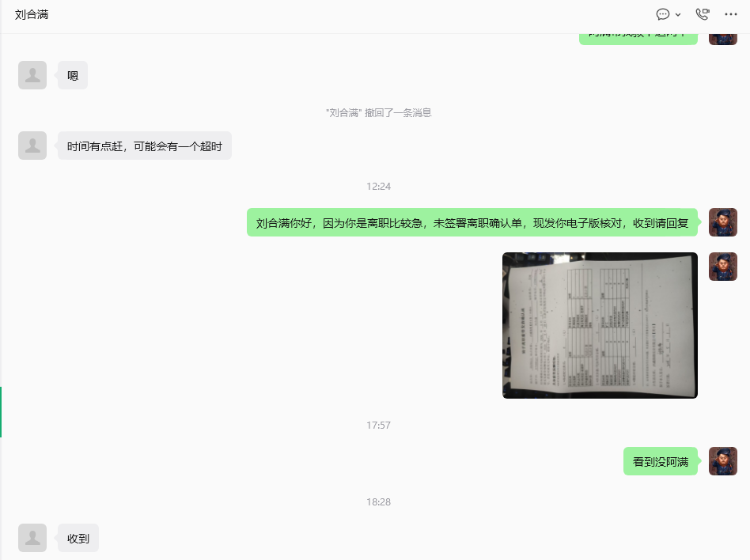Click the gray avatar beside 时间有点赶 message
This screenshot has width=750, height=560.
click(x=32, y=146)
